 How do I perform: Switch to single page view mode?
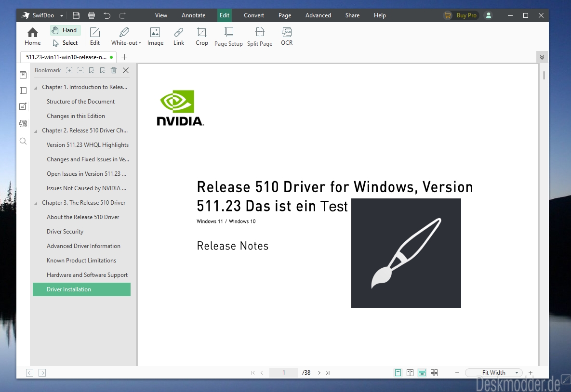click(398, 373)
